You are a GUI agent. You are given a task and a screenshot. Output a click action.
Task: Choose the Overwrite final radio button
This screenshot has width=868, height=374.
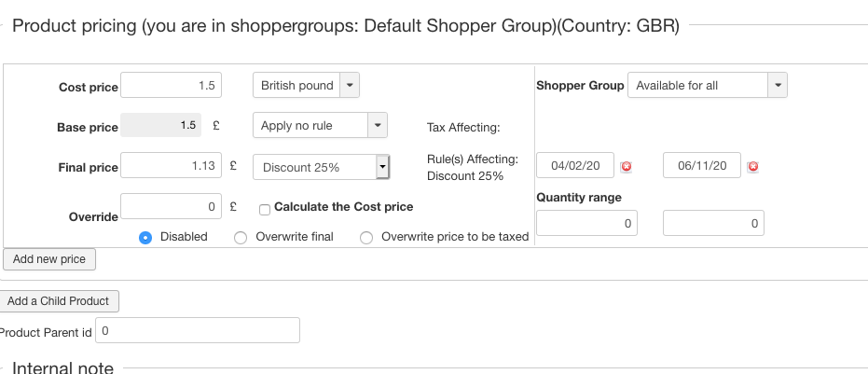tap(241, 237)
